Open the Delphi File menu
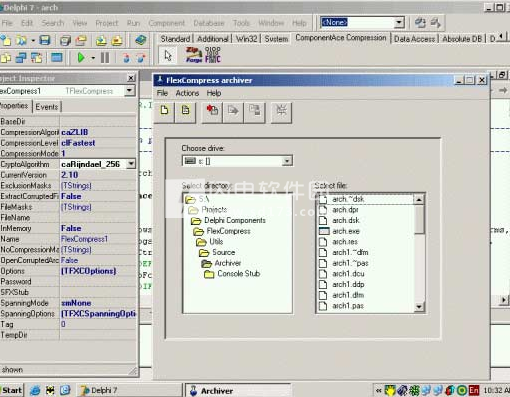The width and height of the screenshot is (510, 397). 7,23
